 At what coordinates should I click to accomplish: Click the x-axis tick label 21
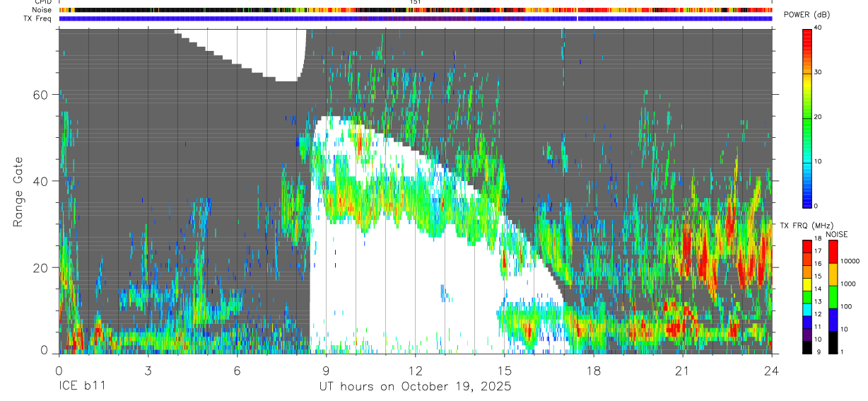(x=683, y=371)
